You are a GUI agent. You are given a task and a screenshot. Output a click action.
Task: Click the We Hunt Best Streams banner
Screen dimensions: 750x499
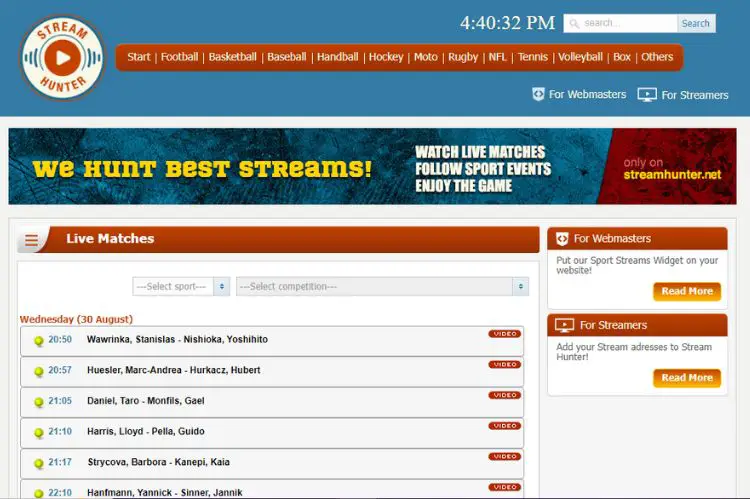pyautogui.click(x=372, y=166)
